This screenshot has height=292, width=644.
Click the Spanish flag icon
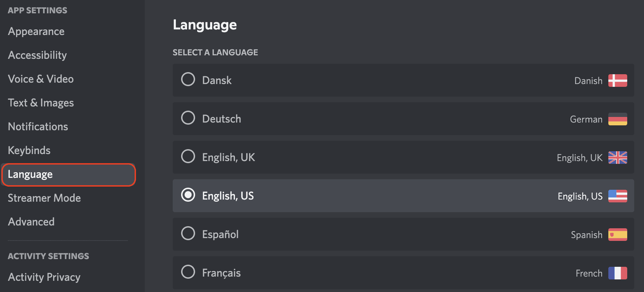617,235
